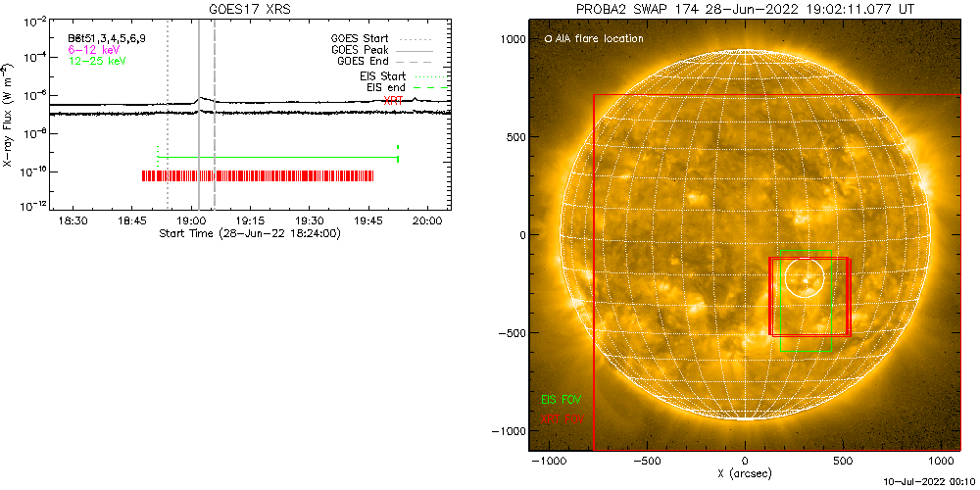The width and height of the screenshot is (980, 490).
Task: Click the 10^-4 flux axis tick label
Action: coord(33,58)
